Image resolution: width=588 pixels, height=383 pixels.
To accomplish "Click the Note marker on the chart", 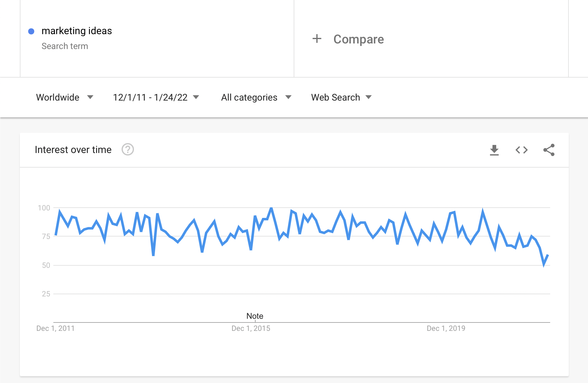I will pos(255,316).
